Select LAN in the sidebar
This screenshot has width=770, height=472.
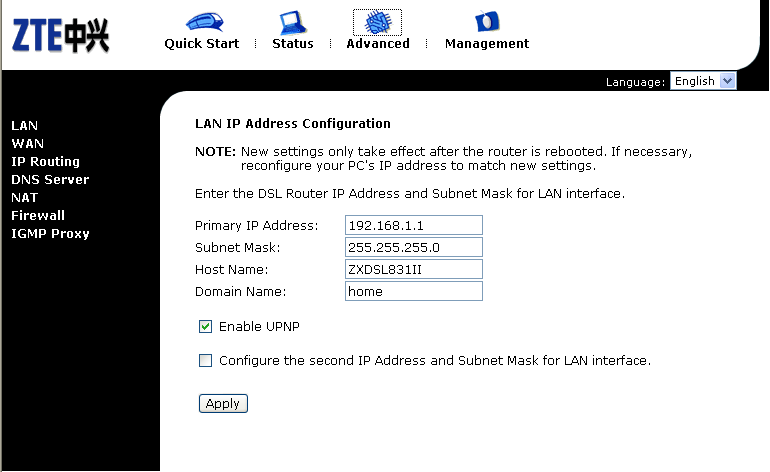pos(25,126)
